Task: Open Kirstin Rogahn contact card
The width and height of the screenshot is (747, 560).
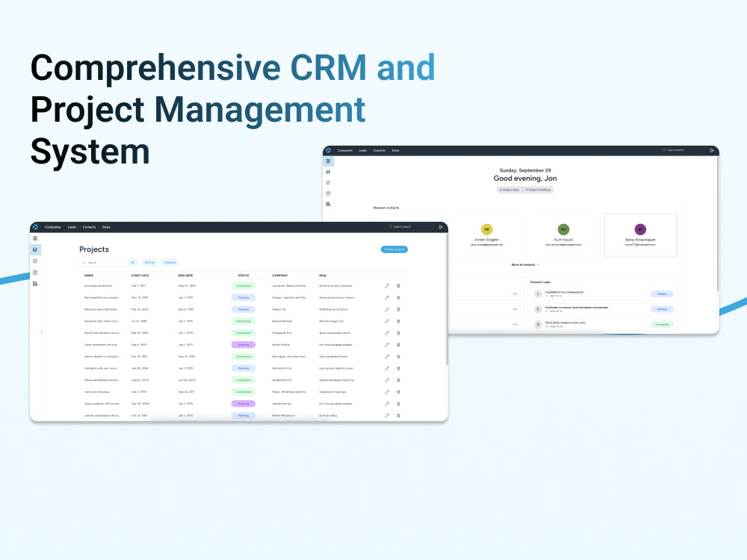Action: 486,235
